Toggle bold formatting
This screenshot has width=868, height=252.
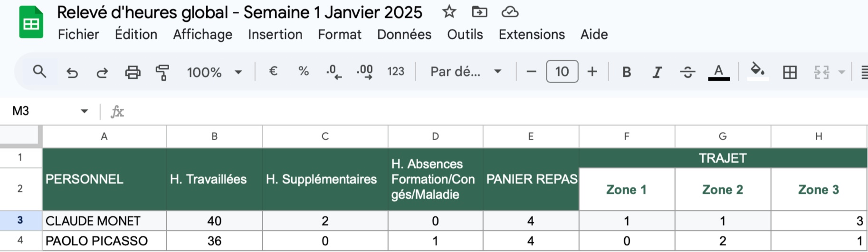(627, 72)
